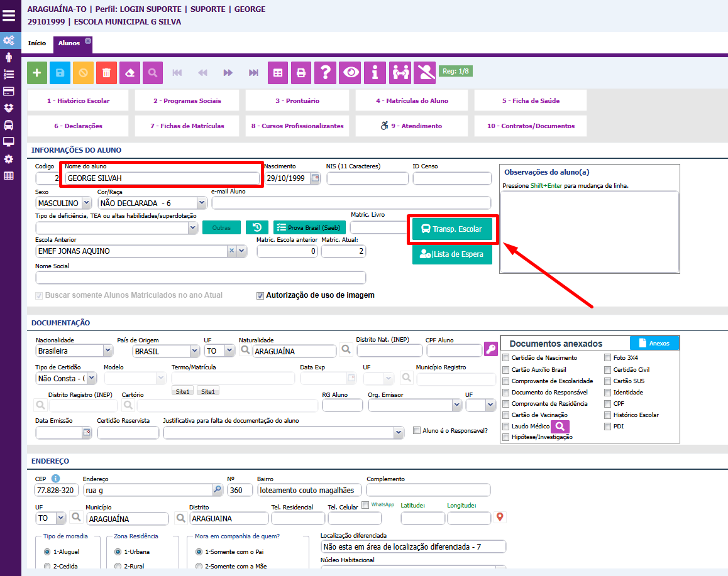Click the Transp. Escolar button
728x576 pixels.
(452, 229)
